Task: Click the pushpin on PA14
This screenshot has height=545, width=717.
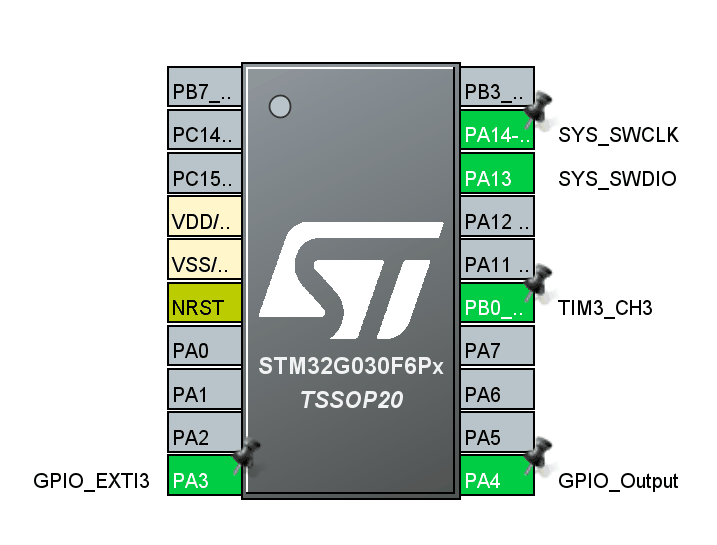Action: coord(537,110)
